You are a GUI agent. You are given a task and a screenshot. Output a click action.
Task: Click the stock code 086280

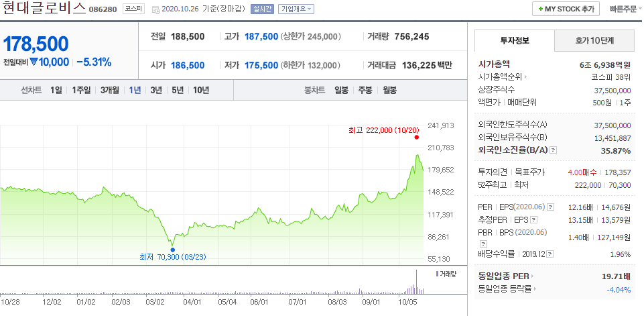tap(103, 9)
